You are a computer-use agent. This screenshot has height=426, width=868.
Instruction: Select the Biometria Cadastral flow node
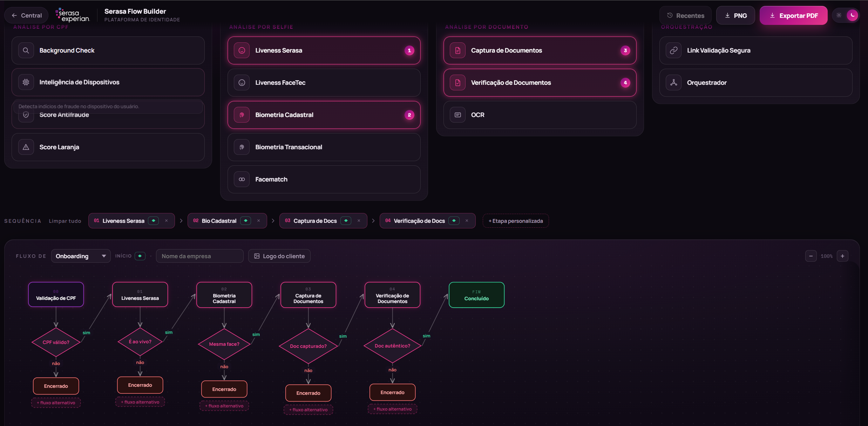click(x=224, y=295)
